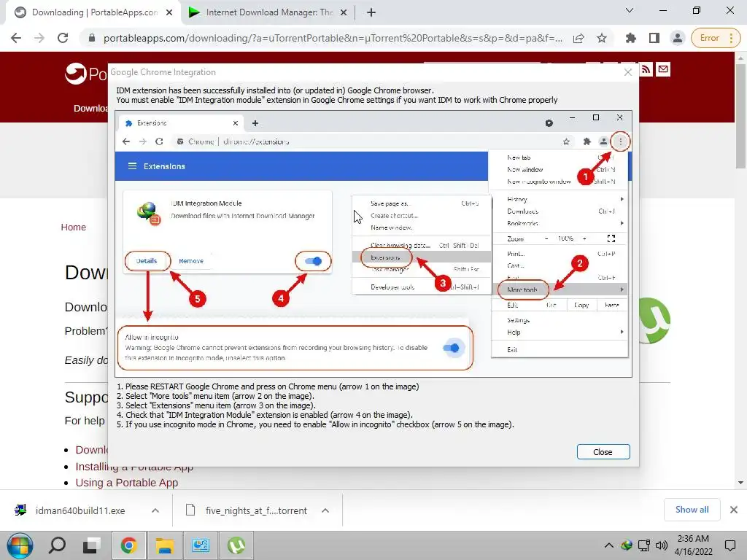Close the Downloading PortableApps tab
The height and width of the screenshot is (560, 747).
click(169, 13)
